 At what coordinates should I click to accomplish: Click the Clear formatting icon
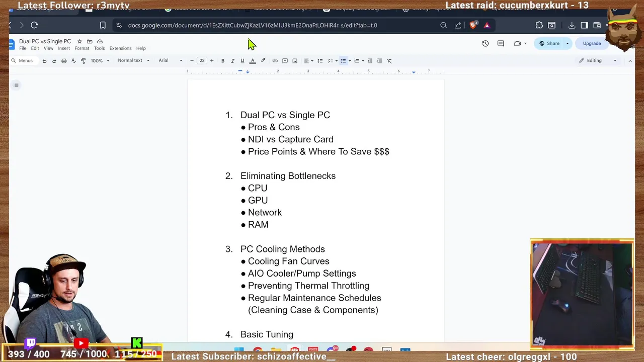(x=389, y=61)
